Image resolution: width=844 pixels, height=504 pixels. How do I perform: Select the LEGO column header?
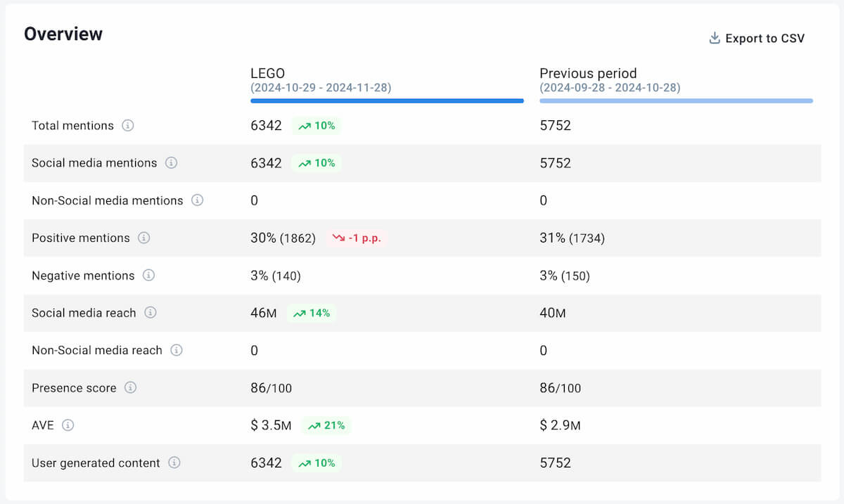click(267, 73)
